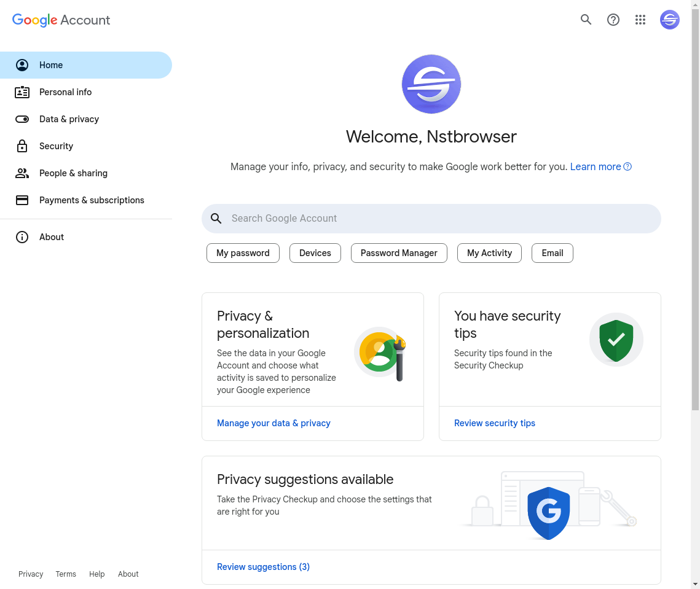The image size is (700, 589).
Task: Click the Google Account logo
Action: tap(61, 20)
